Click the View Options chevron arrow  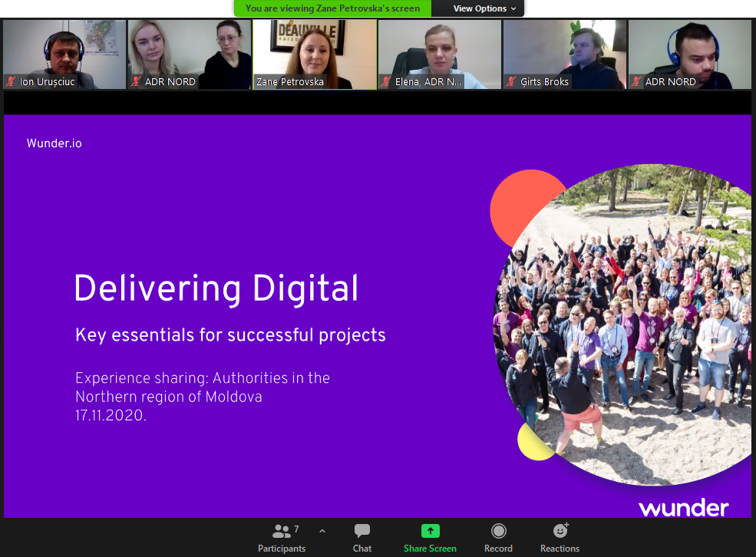click(513, 8)
